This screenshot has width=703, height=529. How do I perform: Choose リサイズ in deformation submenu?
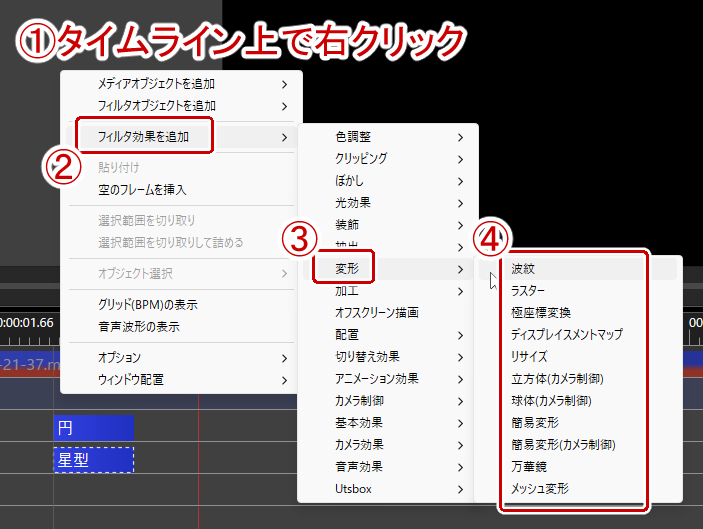tap(577, 357)
